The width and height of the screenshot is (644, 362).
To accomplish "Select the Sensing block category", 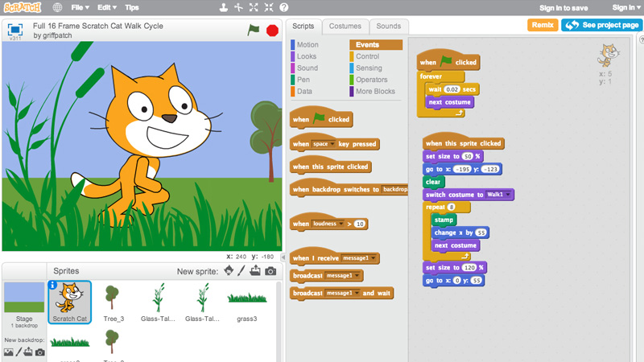I will 369,68.
